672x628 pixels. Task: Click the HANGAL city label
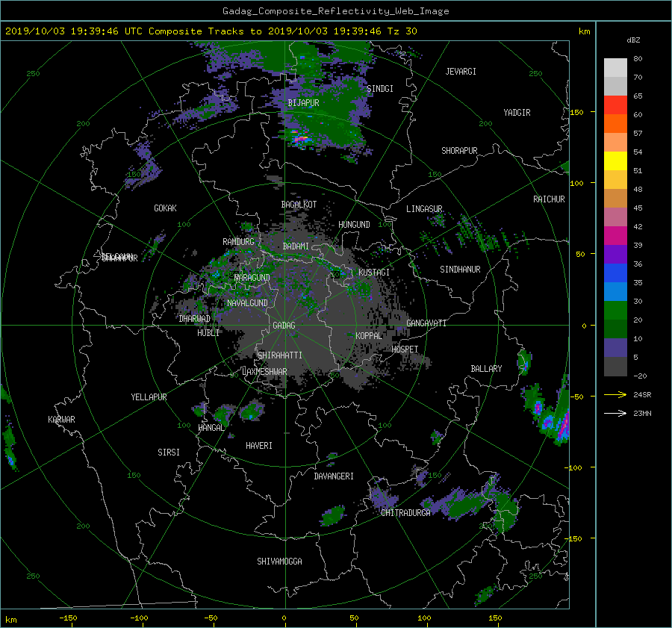click(211, 428)
